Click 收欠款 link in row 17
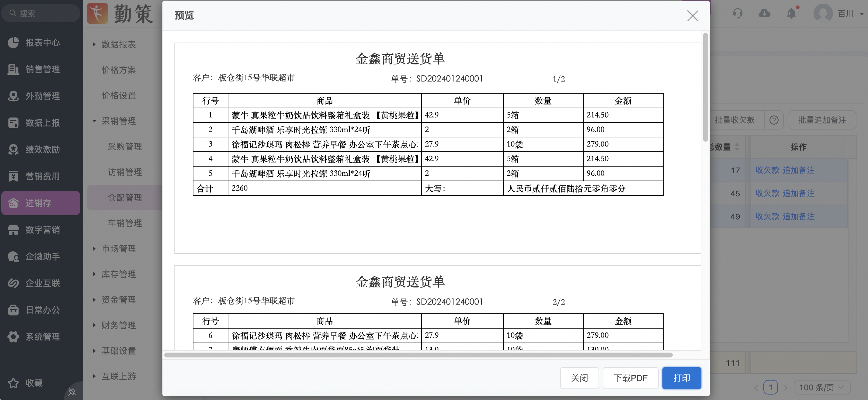Viewport: 868px width, 400px height. tap(767, 170)
